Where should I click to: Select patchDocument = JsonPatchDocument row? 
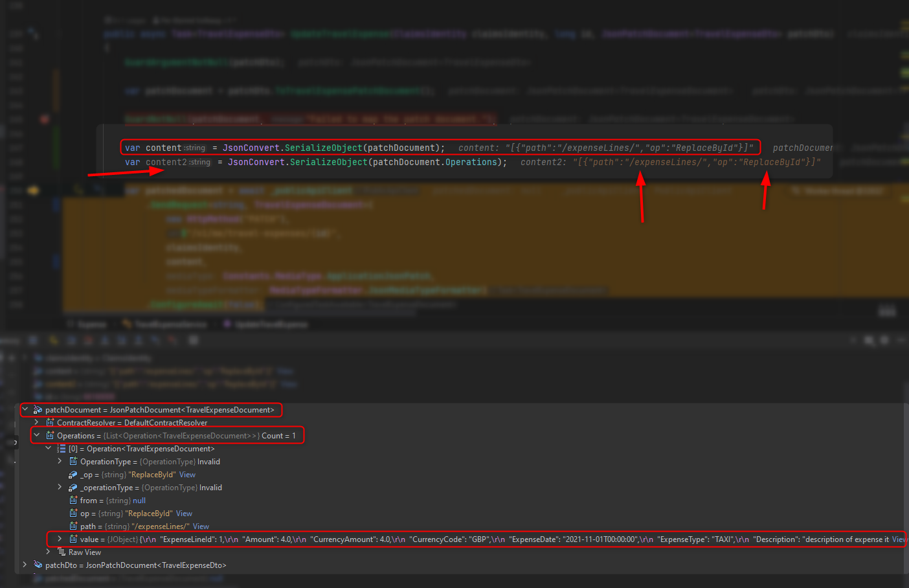click(x=160, y=410)
